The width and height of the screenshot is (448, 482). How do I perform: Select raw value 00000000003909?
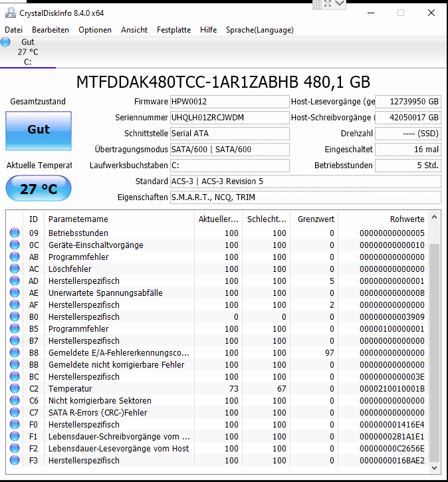[392, 316]
